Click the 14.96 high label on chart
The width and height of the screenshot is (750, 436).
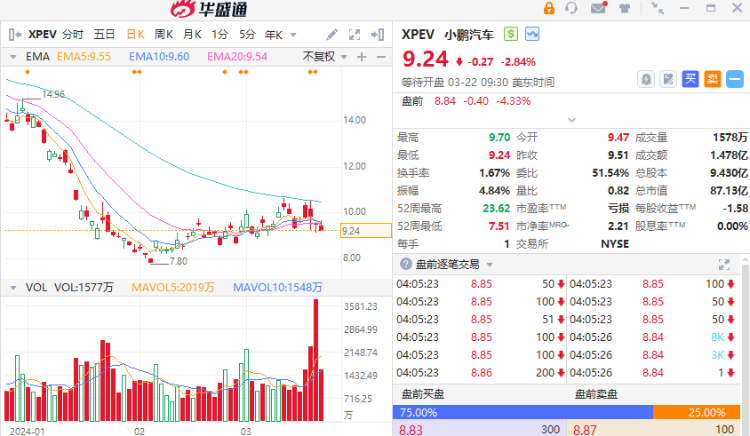53,94
